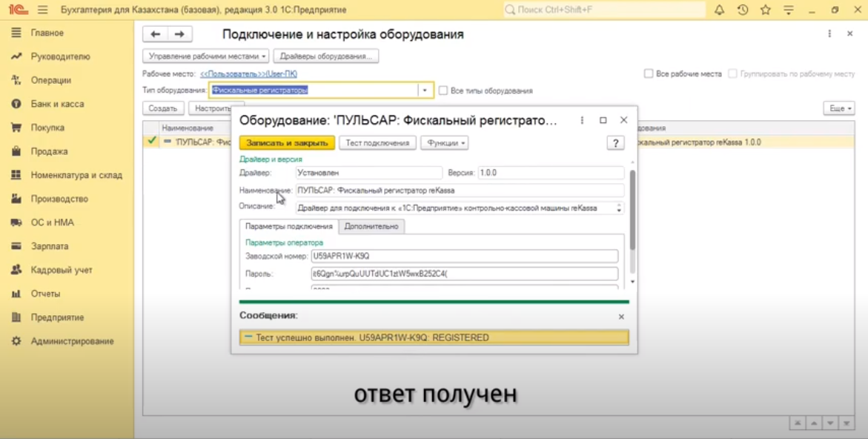Open dialog three-dot options menu
This screenshot has height=439, width=868.
pos(582,120)
